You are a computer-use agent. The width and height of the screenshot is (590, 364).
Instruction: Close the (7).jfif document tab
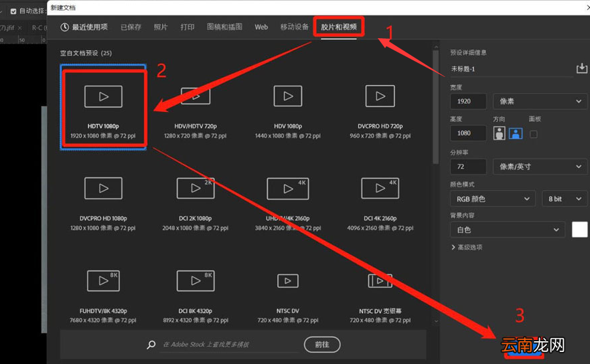(x=20, y=28)
